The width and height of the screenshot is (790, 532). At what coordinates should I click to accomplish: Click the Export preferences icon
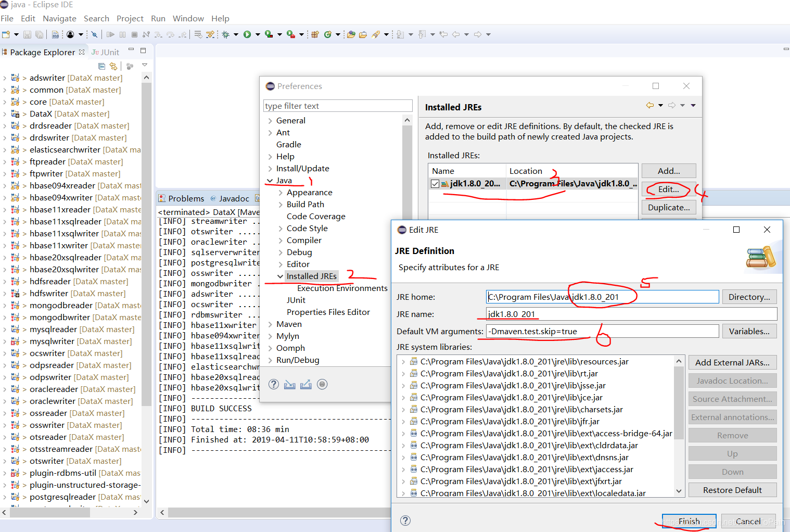pos(306,385)
